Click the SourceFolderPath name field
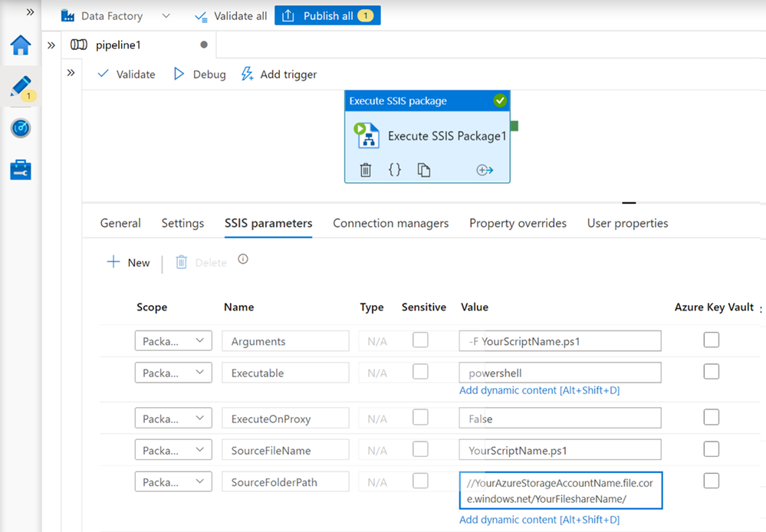Screen dimensions: 766x532 (285, 481)
